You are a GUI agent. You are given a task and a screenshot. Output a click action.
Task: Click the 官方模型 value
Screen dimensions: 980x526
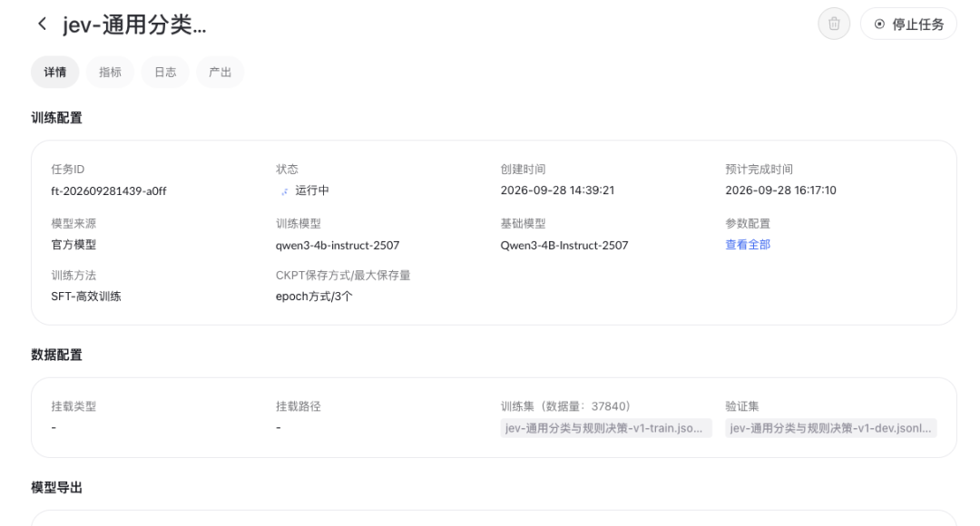click(x=73, y=245)
